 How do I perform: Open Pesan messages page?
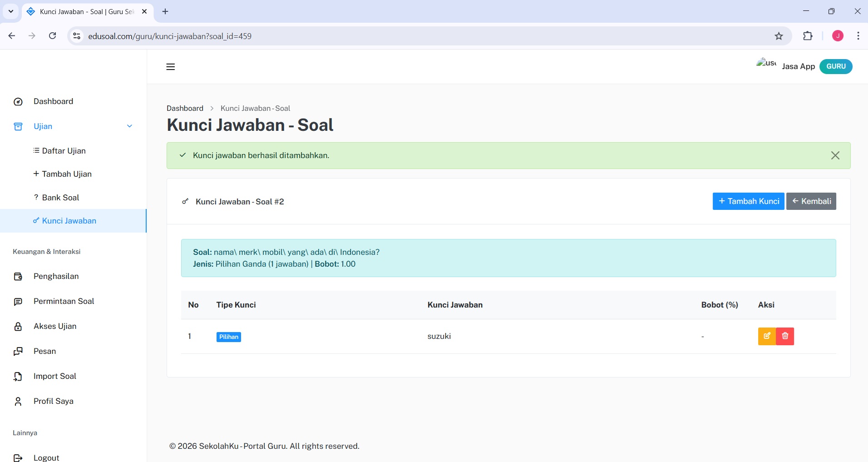tap(44, 351)
